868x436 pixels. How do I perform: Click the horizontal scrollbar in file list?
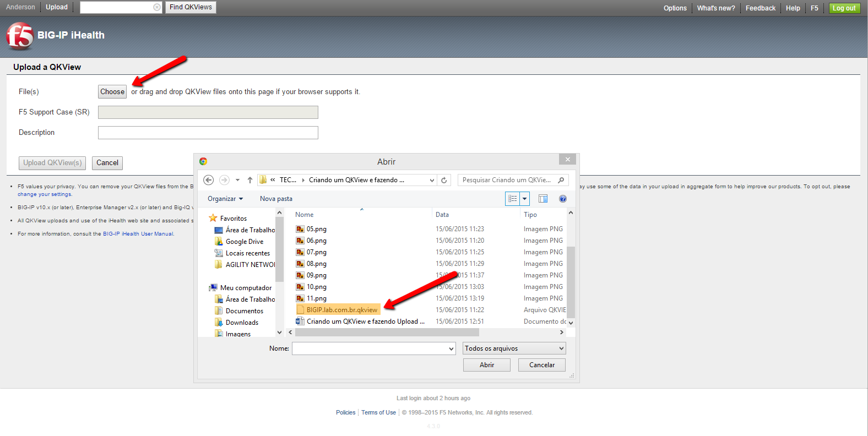click(x=387, y=333)
